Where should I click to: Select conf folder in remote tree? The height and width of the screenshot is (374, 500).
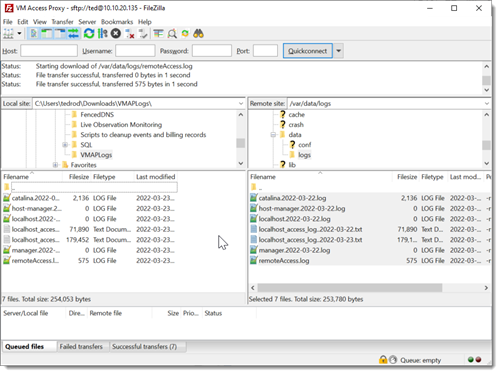pyautogui.click(x=305, y=145)
